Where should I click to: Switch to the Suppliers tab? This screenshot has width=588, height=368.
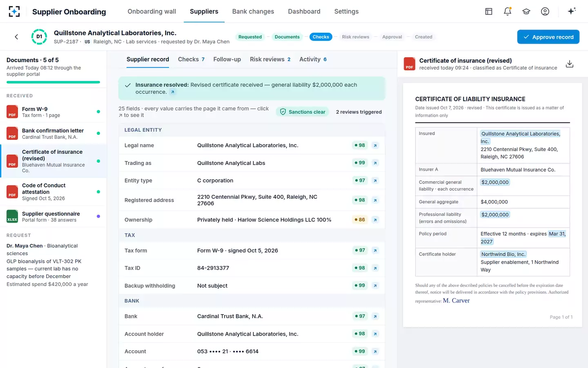[x=204, y=11]
